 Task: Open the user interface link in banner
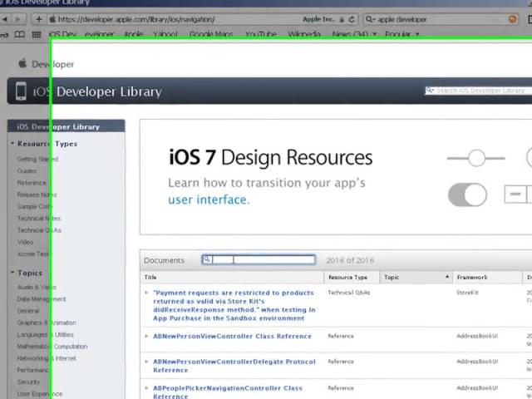(209, 199)
